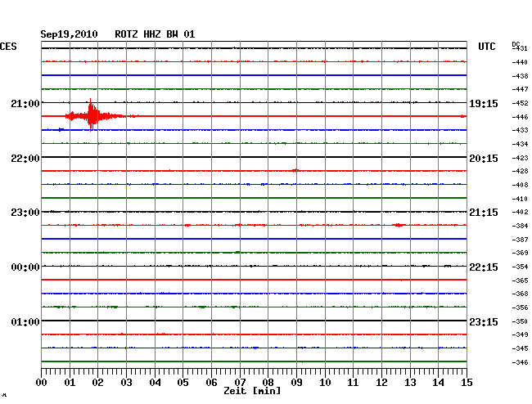Click the 22:15 UTC time label
The image size is (532, 404).
484,267
